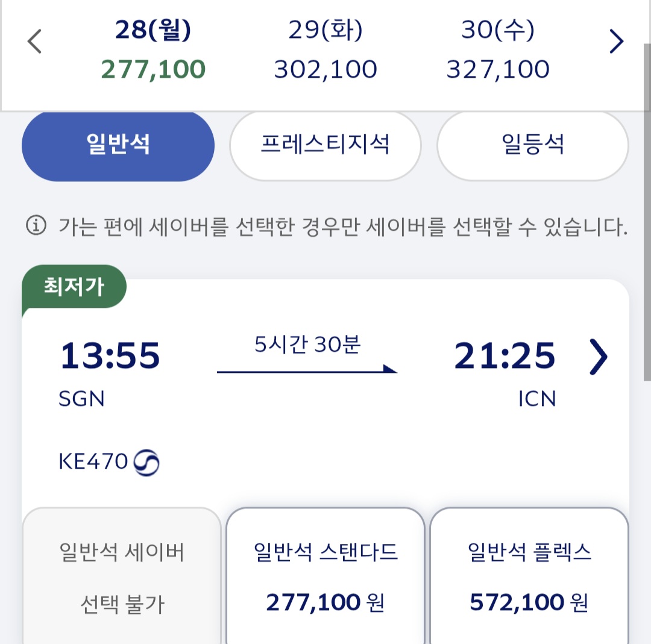Screen dimensions: 651x644
Task: Click the 13:55 SGN departure time
Action: (110, 355)
